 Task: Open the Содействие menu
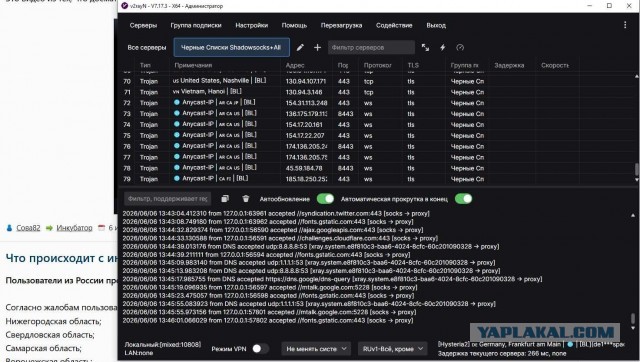394,25
